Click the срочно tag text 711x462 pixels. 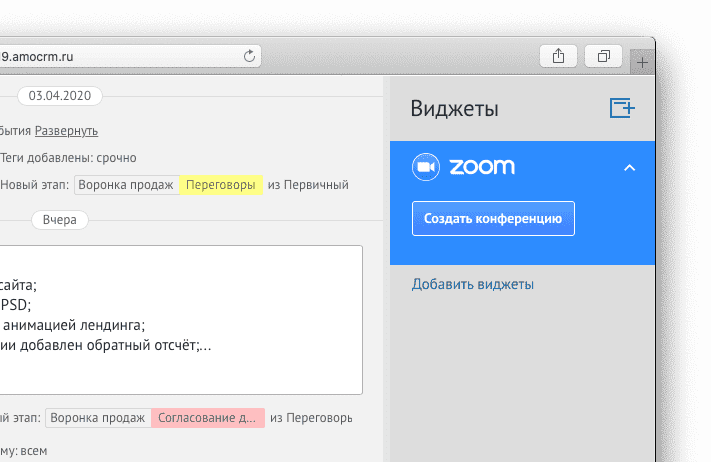pos(117,157)
